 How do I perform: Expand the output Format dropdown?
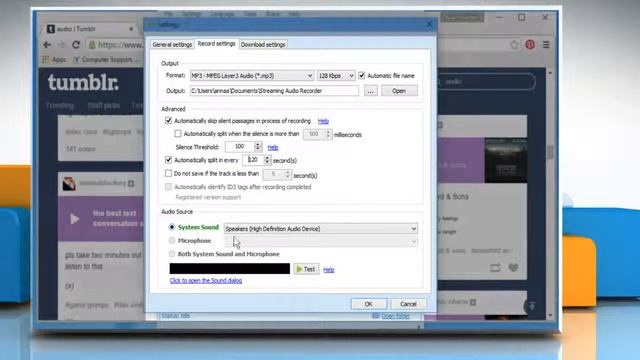pos(252,76)
